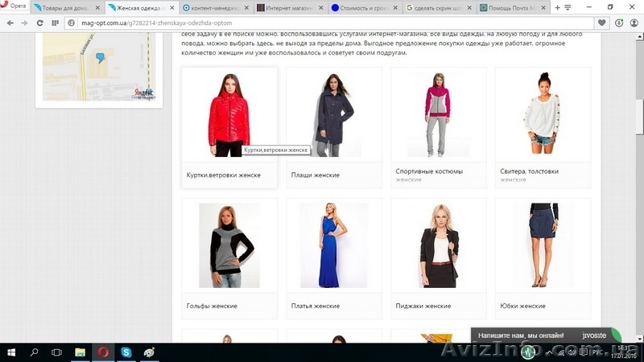Click the green jivosite leaf icon
Viewport: 644px width, 362px height.
click(616, 335)
